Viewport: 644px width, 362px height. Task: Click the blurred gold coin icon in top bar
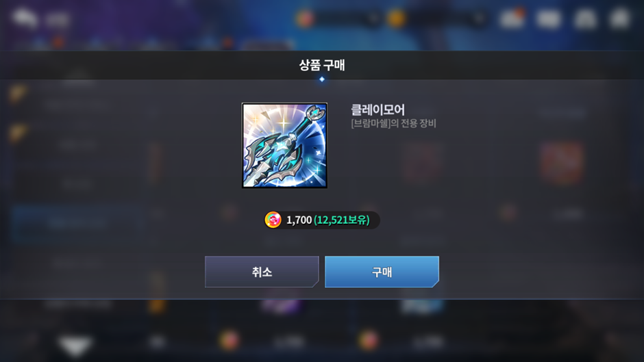pyautogui.click(x=396, y=18)
